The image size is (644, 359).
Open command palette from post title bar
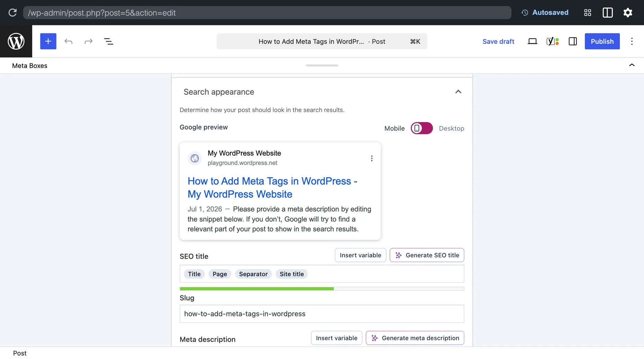pyautogui.click(x=322, y=41)
